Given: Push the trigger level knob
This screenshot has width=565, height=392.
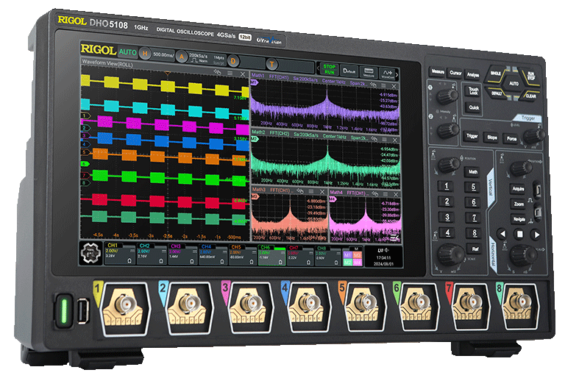Looking at the screenshot, I should click(x=533, y=136).
